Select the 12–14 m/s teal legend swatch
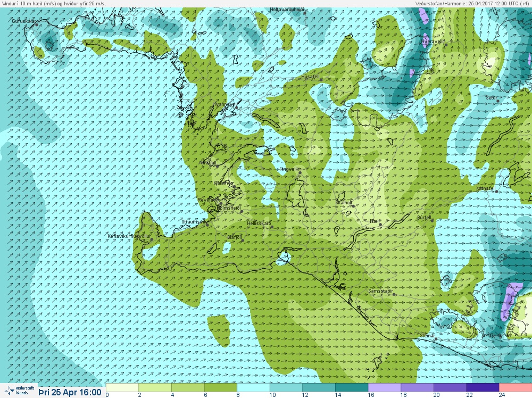Image resolution: width=532 pixels, height=398 pixels. point(319,387)
